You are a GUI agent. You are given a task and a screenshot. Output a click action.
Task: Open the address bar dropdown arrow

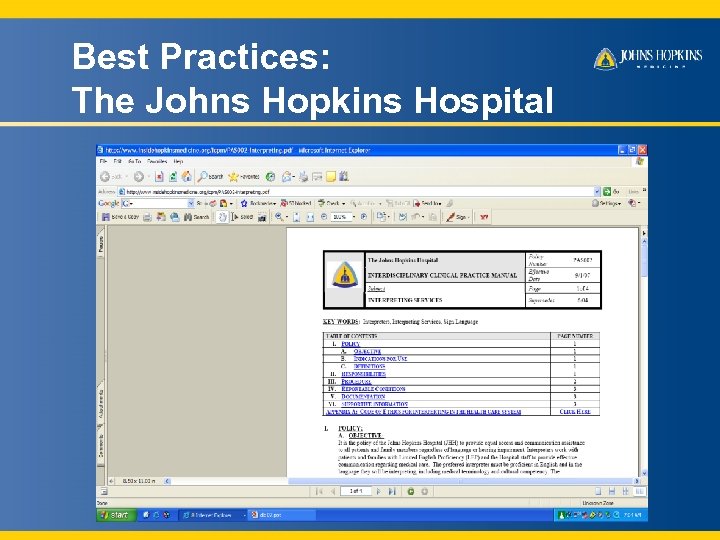tap(597, 191)
